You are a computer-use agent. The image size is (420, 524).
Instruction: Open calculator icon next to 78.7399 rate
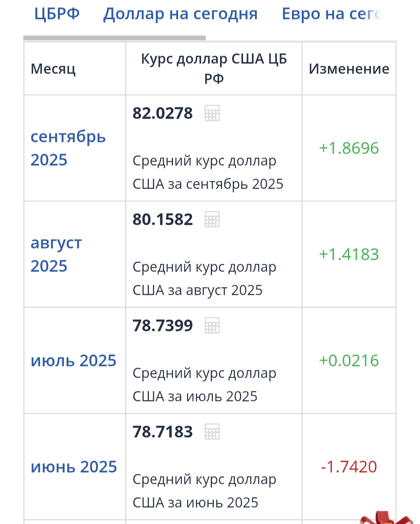pos(212,326)
